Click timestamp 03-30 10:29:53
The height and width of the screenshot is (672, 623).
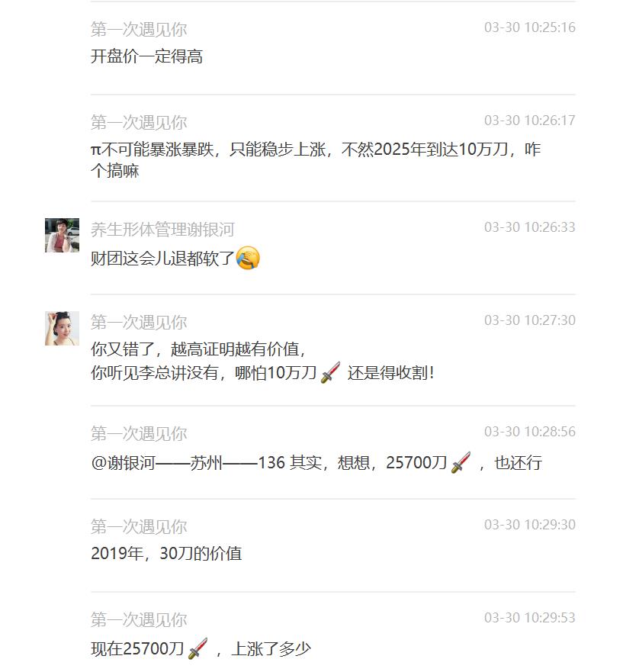pos(530,617)
